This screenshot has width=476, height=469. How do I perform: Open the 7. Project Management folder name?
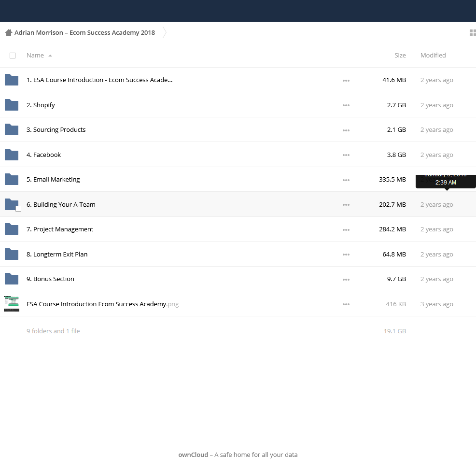tap(60, 229)
